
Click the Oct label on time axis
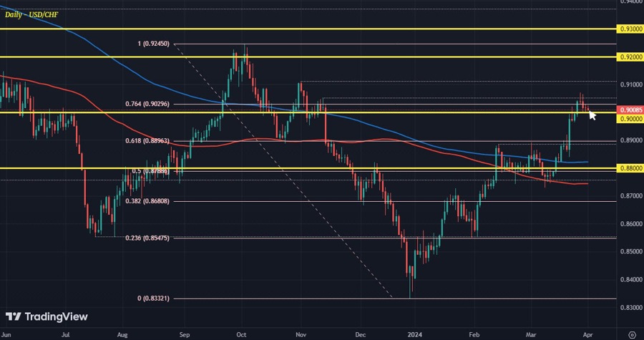click(x=241, y=334)
